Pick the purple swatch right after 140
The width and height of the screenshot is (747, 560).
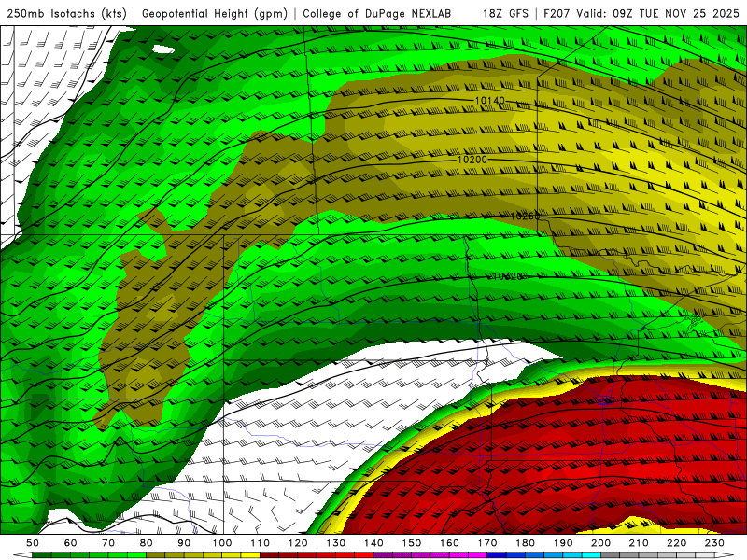click(x=383, y=555)
